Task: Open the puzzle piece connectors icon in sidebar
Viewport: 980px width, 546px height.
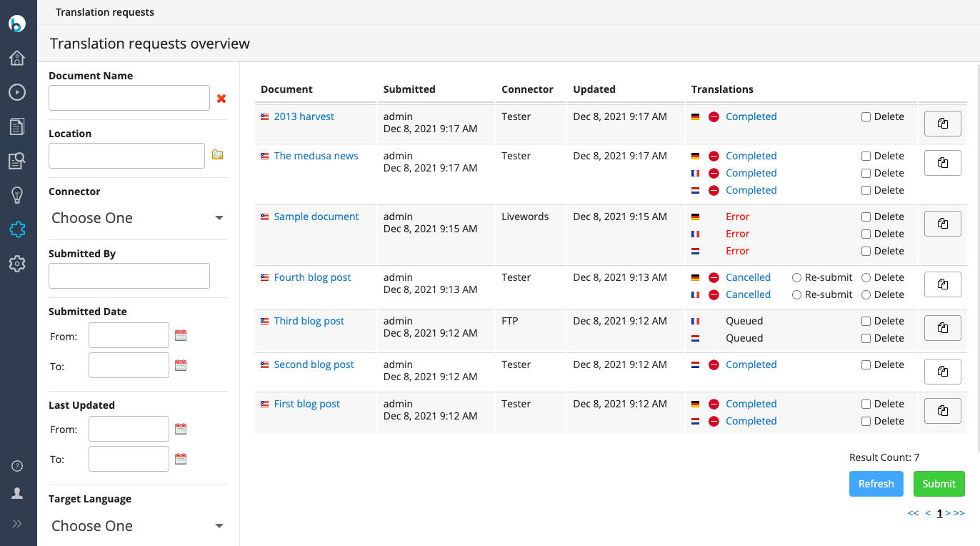Action: coord(17,229)
